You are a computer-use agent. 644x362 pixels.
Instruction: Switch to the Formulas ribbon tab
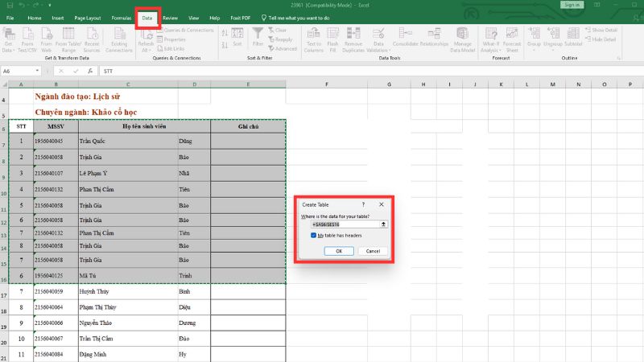coord(122,17)
